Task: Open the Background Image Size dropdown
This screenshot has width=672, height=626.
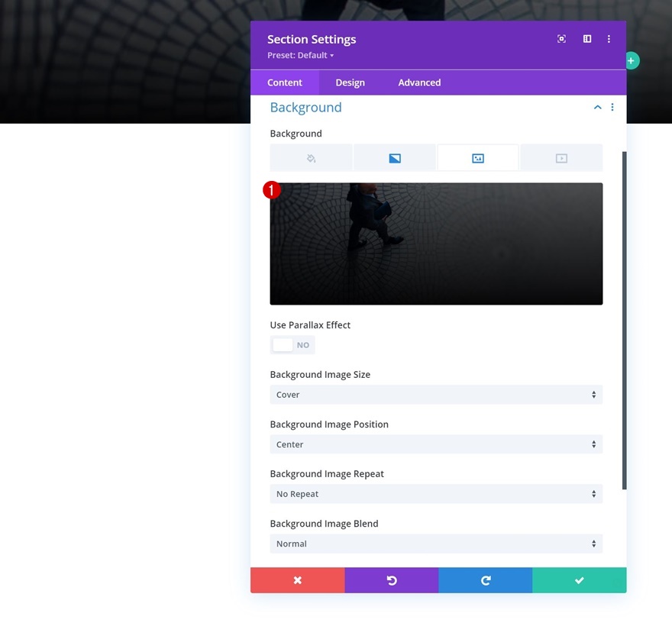Action: tap(436, 395)
